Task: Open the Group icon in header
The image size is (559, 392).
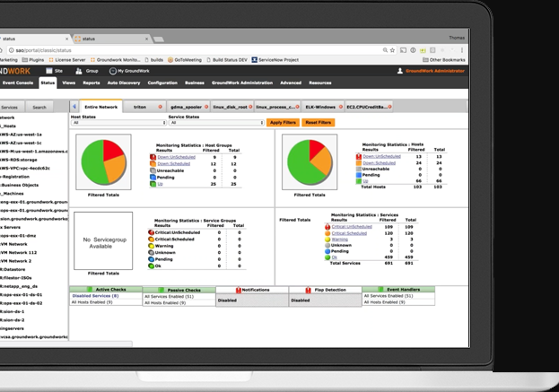Action: point(79,71)
